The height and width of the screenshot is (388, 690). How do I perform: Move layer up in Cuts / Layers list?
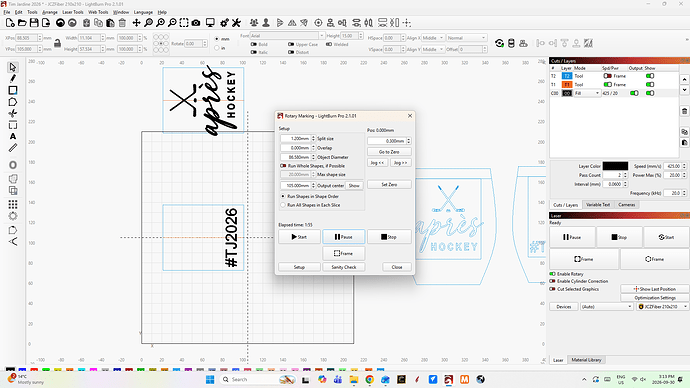(684, 80)
